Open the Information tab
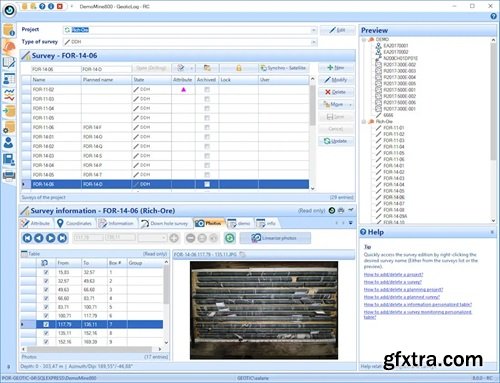 pos(116,223)
